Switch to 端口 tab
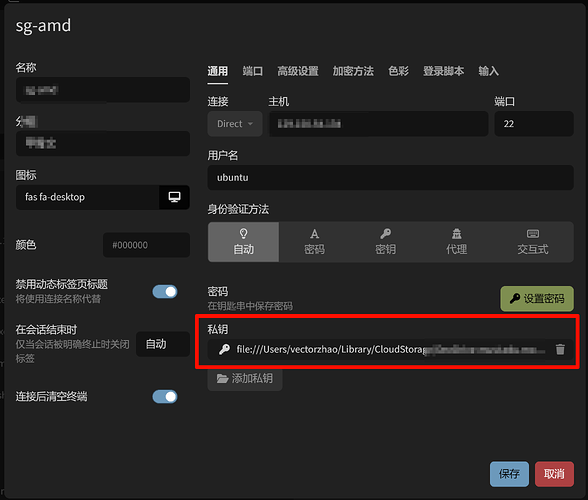 (252, 71)
